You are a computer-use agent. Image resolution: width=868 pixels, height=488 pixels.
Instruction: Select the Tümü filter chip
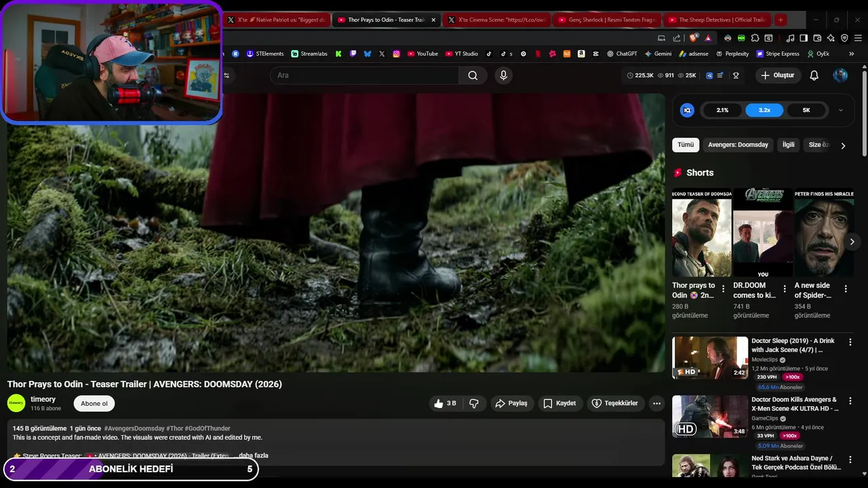[x=686, y=144]
